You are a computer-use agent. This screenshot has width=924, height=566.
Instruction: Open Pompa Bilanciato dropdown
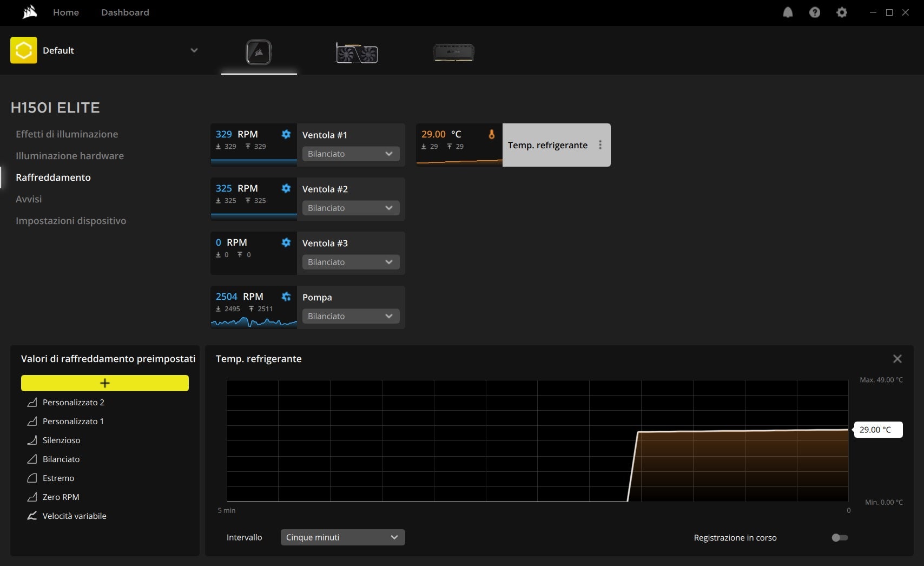click(351, 316)
